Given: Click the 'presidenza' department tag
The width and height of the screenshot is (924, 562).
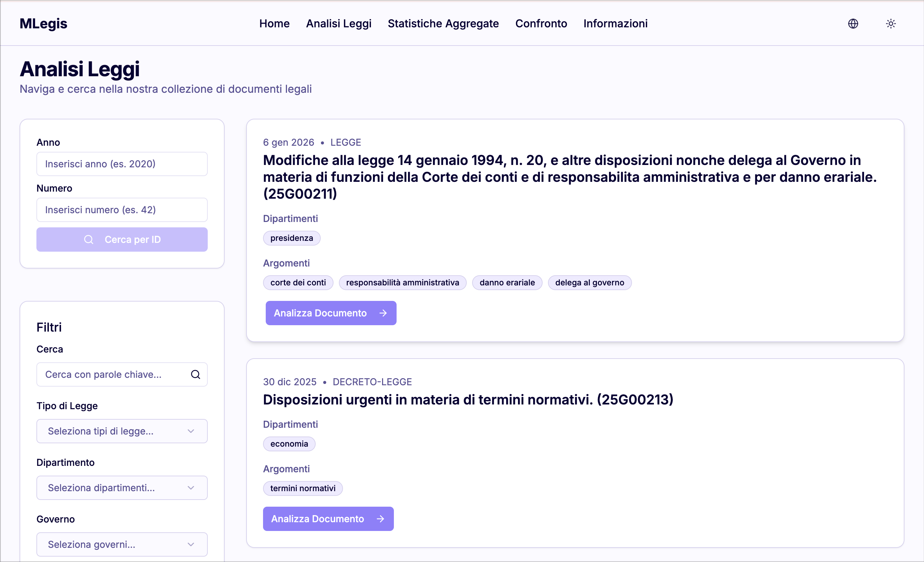Looking at the screenshot, I should pos(291,238).
